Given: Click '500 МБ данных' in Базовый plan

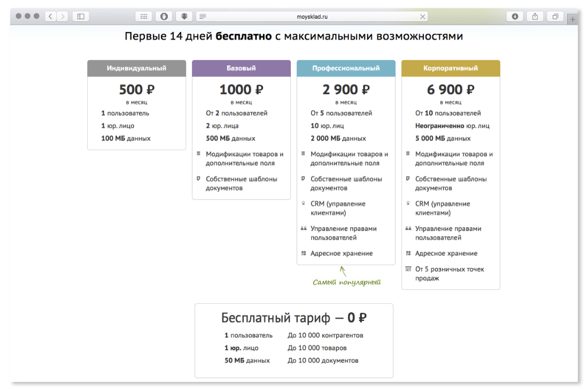Looking at the screenshot, I should tap(230, 139).
